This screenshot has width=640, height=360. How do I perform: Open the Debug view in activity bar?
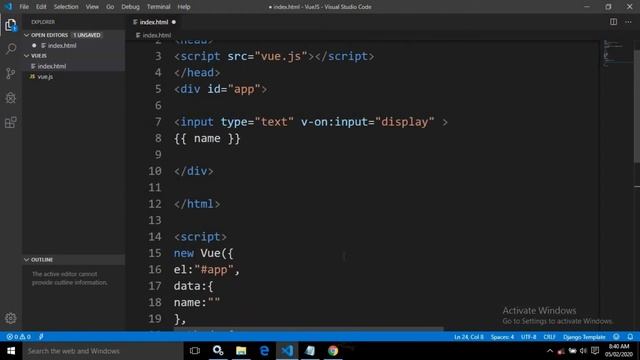[x=11, y=98]
